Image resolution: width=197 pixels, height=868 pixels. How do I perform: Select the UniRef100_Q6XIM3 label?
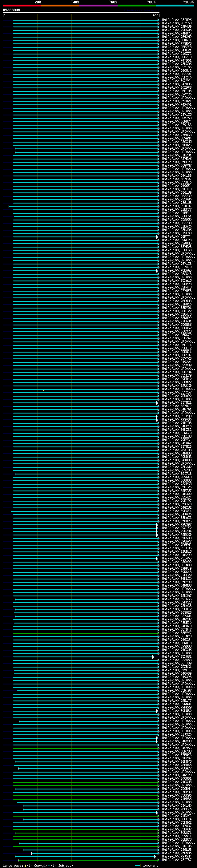pos(177,450)
